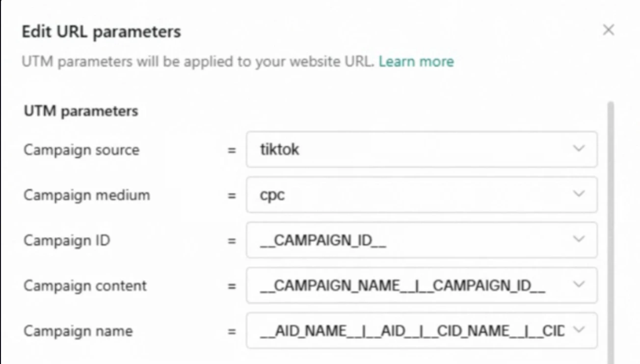Close the Edit URL parameters dialog
This screenshot has width=640, height=364.
[609, 30]
